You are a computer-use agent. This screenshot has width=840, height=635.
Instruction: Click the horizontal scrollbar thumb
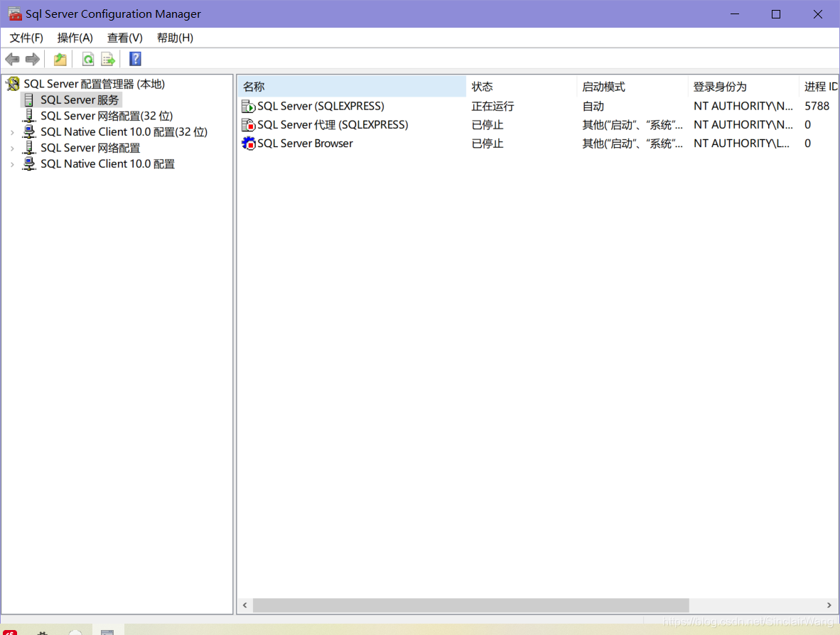(x=471, y=606)
